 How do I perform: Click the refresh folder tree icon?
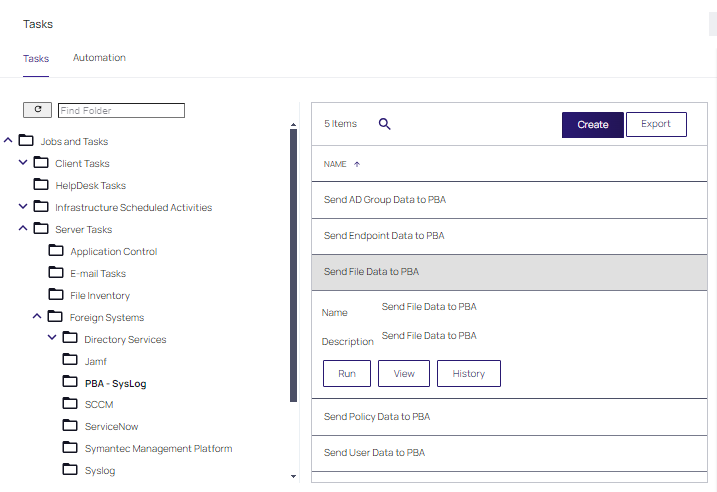click(x=37, y=110)
